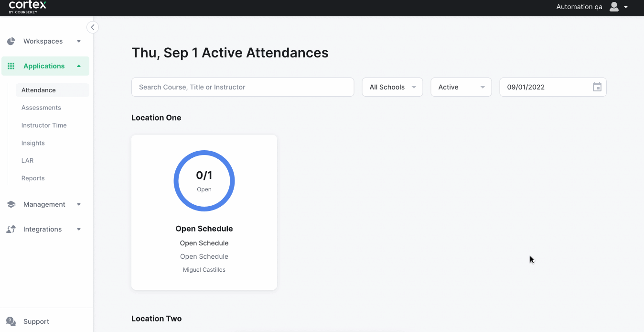Open account menu caret beside avatar
Viewport: 644px width, 332px height.
tap(626, 7)
